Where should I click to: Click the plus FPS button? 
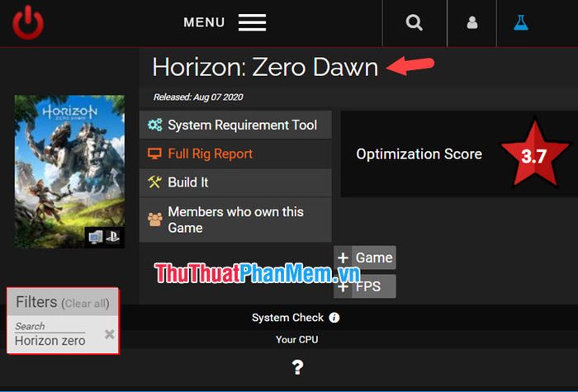[365, 286]
